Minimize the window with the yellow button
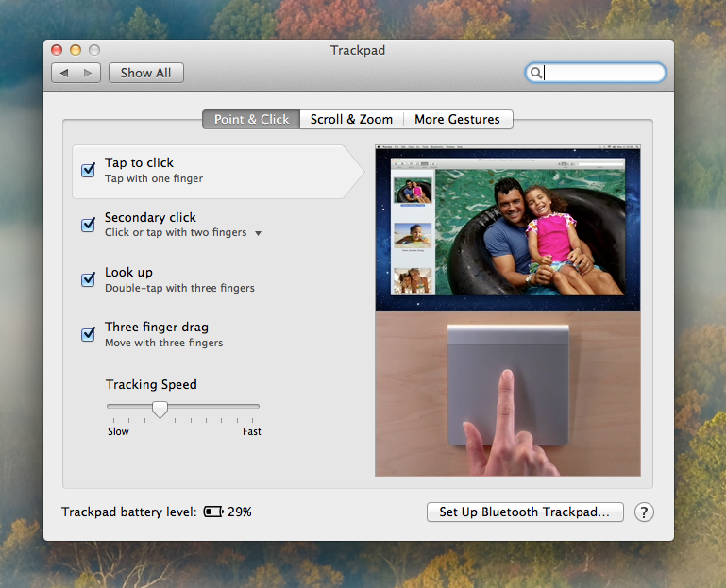726x588 pixels. pyautogui.click(x=76, y=50)
